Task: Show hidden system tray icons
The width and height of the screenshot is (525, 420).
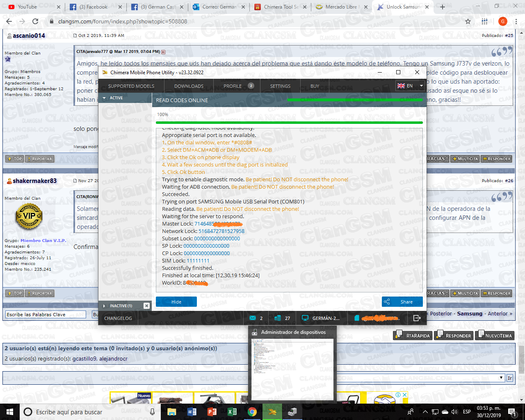Action: point(425,412)
